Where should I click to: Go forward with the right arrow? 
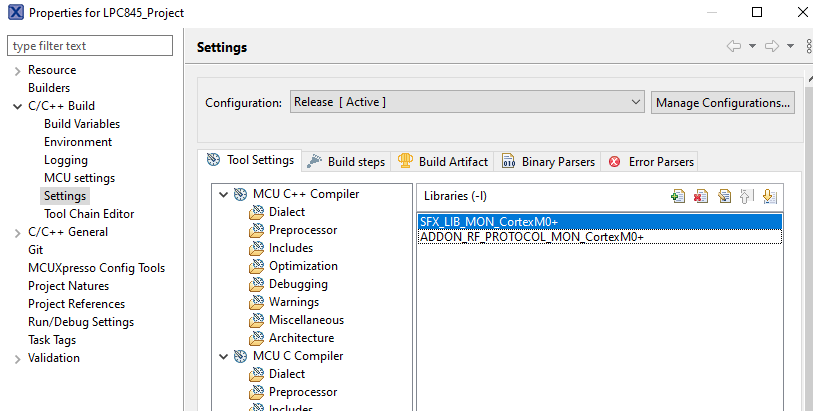(771, 47)
